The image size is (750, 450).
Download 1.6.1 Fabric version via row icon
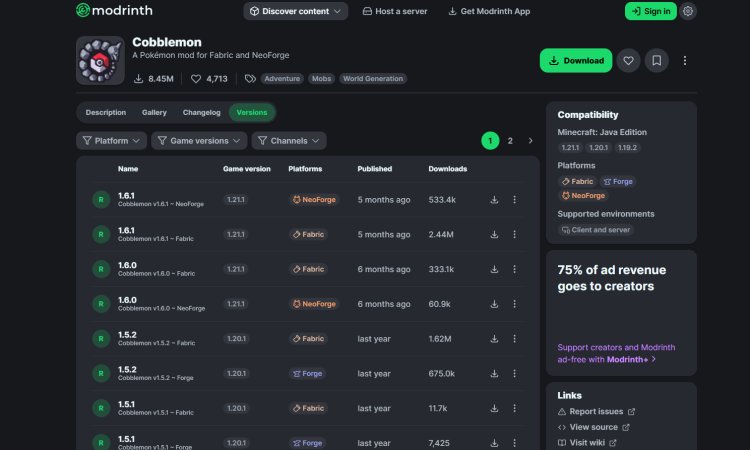[494, 234]
